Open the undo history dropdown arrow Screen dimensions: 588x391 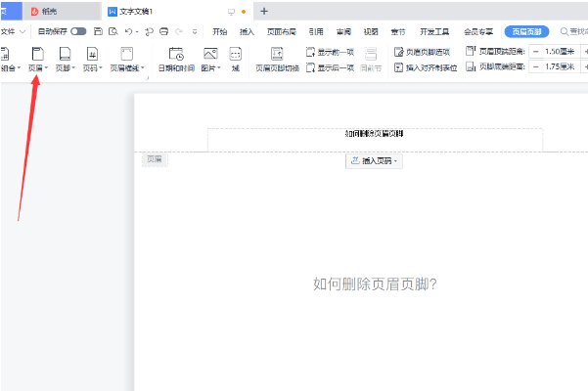[x=137, y=32]
